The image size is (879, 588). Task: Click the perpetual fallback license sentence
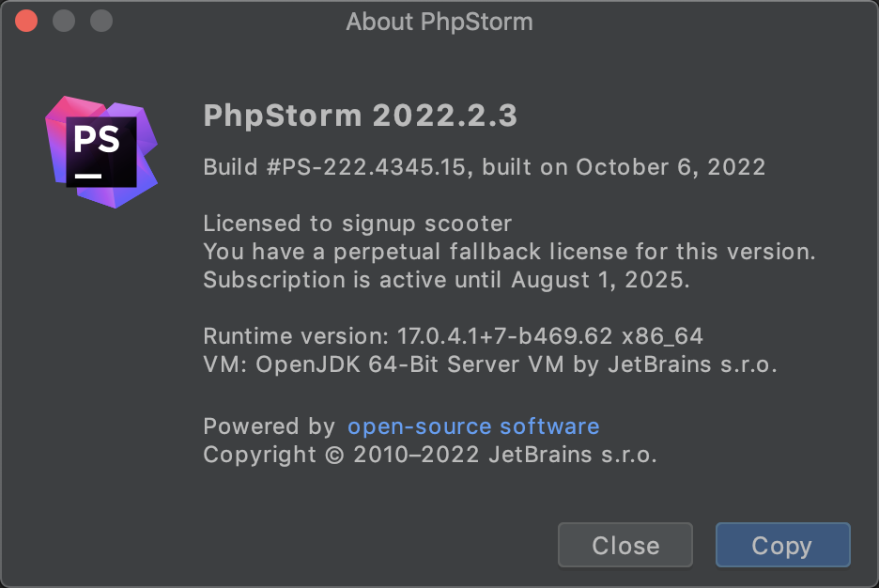point(509,252)
